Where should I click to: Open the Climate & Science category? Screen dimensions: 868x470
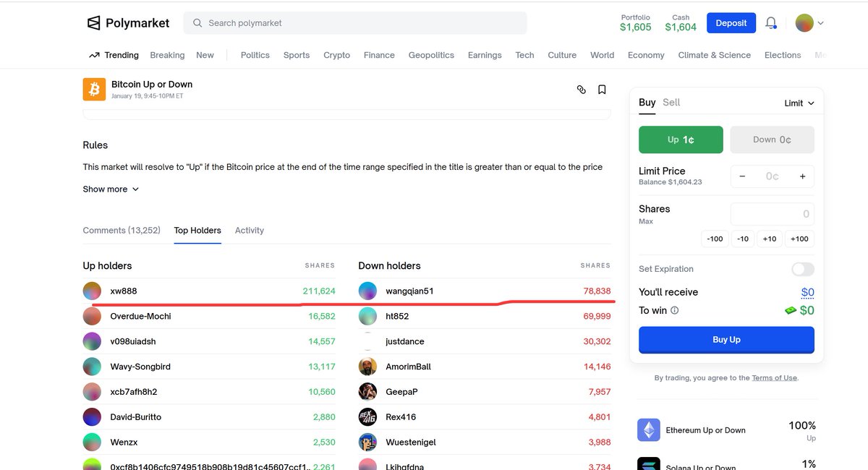pos(715,55)
